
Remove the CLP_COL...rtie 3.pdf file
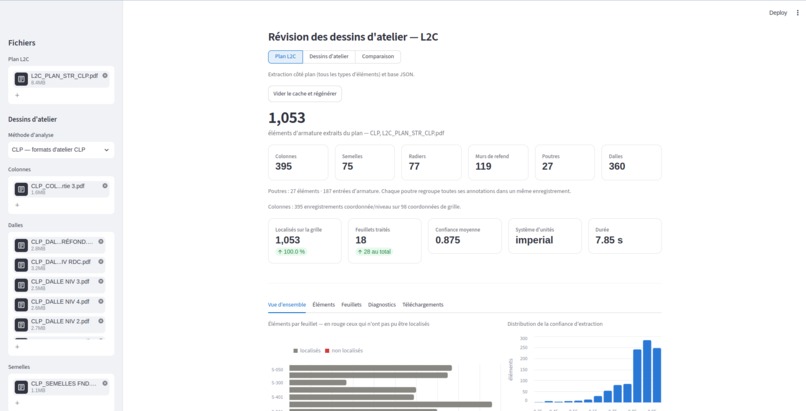pyautogui.click(x=105, y=186)
